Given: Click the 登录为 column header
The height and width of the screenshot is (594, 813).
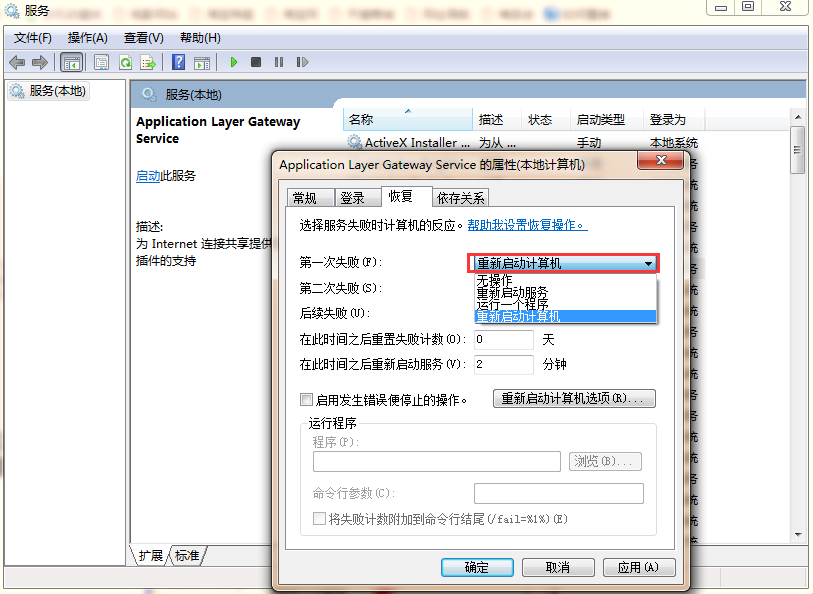Looking at the screenshot, I should point(672,120).
